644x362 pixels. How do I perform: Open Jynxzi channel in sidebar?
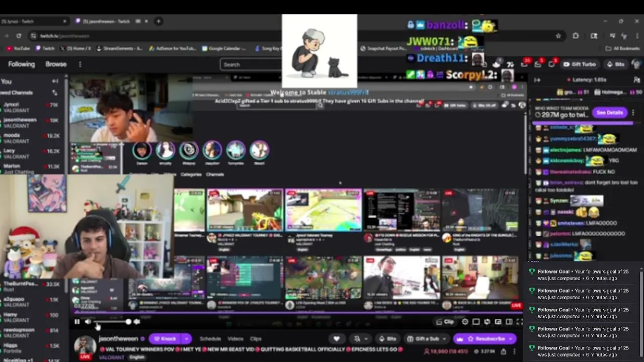pos(31,108)
